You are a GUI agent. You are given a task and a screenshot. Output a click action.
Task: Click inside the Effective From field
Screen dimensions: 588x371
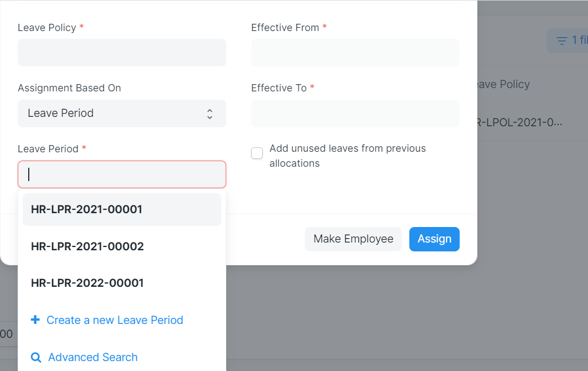(x=355, y=53)
